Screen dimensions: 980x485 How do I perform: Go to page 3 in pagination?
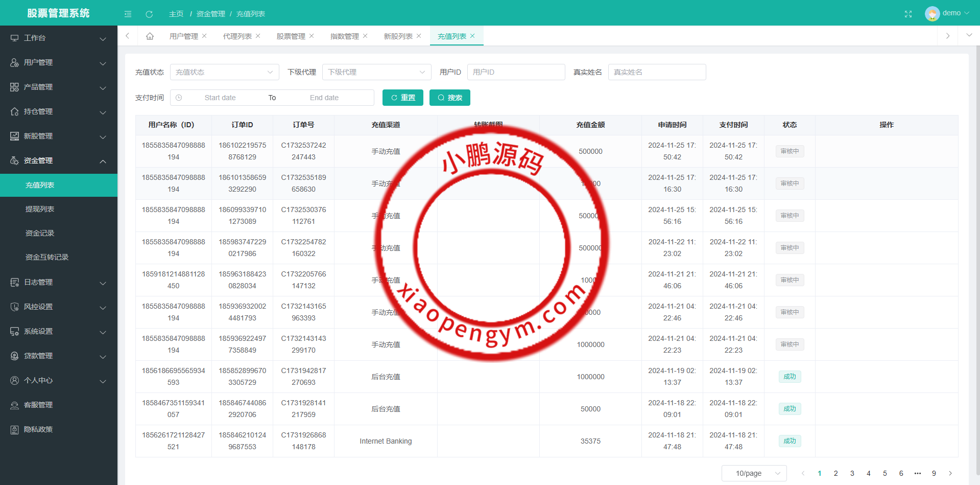coord(852,473)
